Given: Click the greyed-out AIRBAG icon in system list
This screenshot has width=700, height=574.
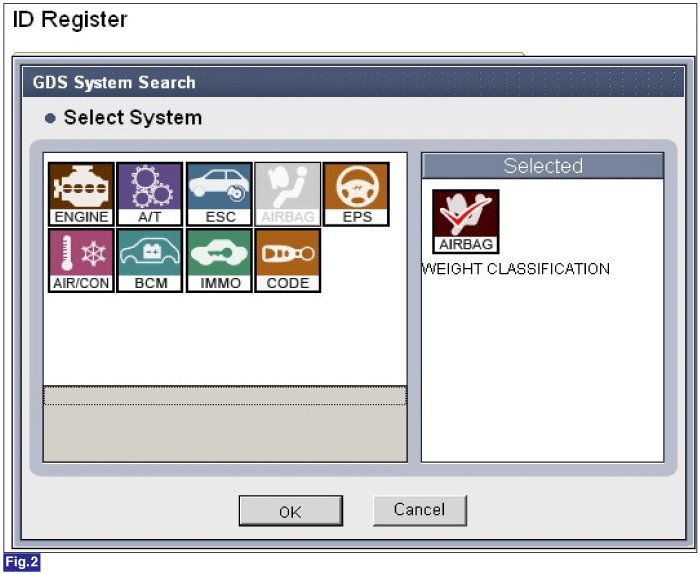Looking at the screenshot, I should pos(288,194).
